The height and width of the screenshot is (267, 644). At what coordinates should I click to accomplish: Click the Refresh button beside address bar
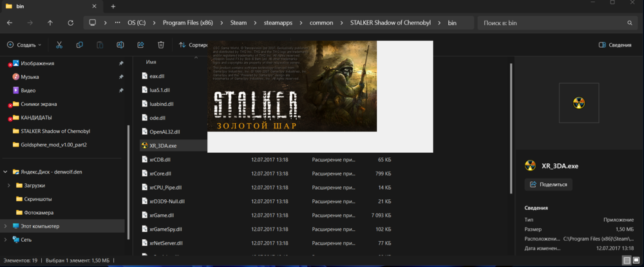coord(71,23)
